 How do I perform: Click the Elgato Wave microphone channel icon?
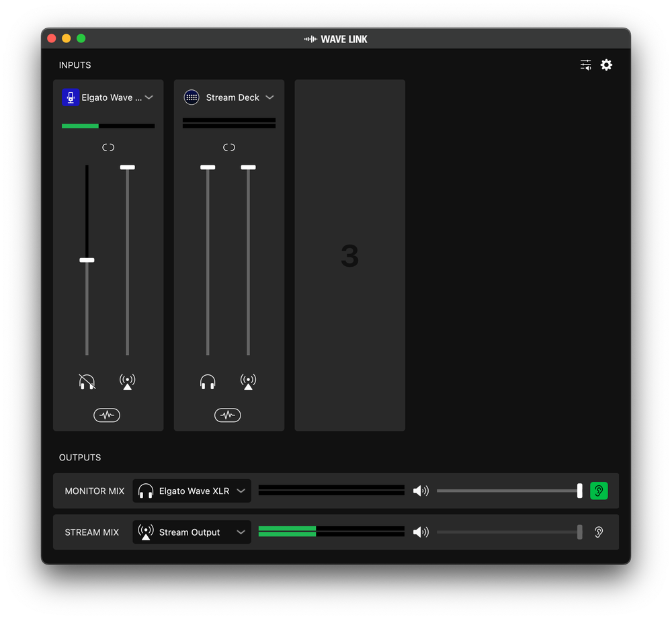tap(71, 97)
